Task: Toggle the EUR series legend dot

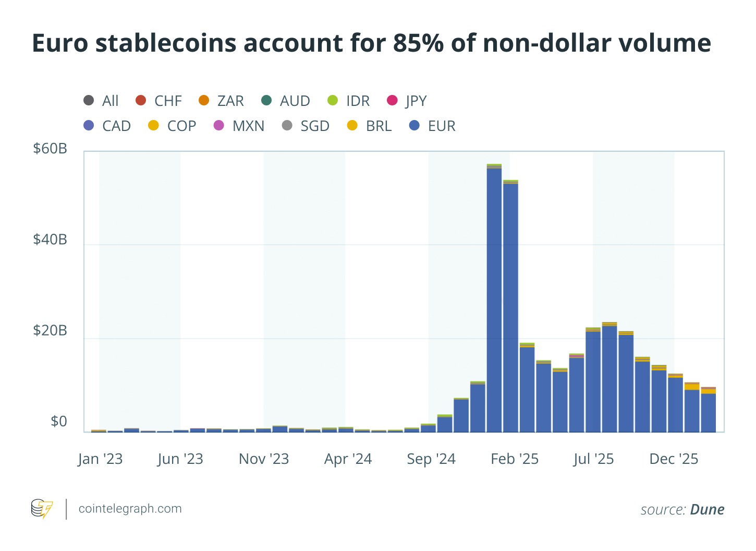Action: click(x=414, y=126)
